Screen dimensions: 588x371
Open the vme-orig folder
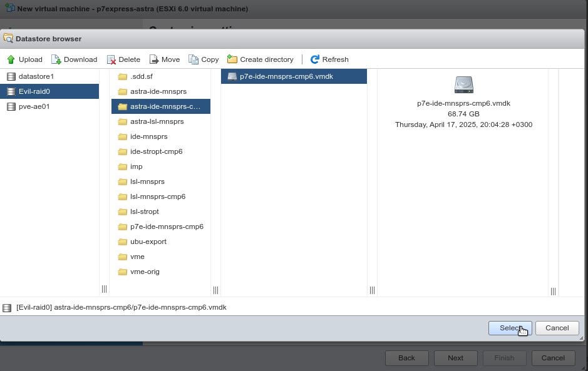[x=144, y=272]
